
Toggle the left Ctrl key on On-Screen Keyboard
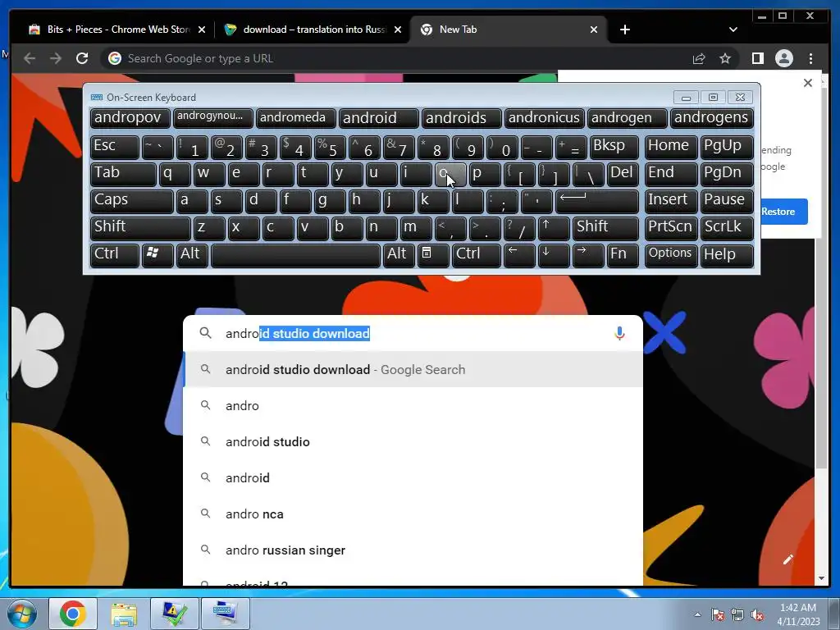[x=115, y=254]
